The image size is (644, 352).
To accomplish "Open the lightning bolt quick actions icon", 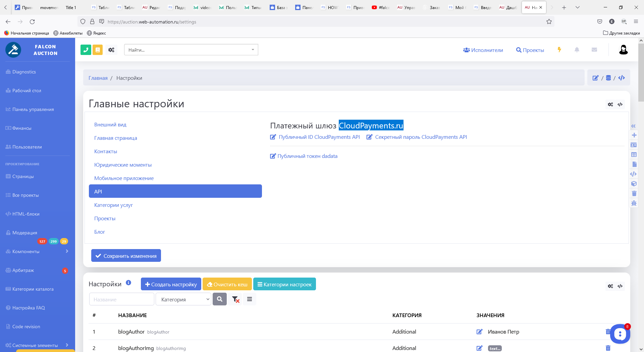I will click(x=559, y=50).
